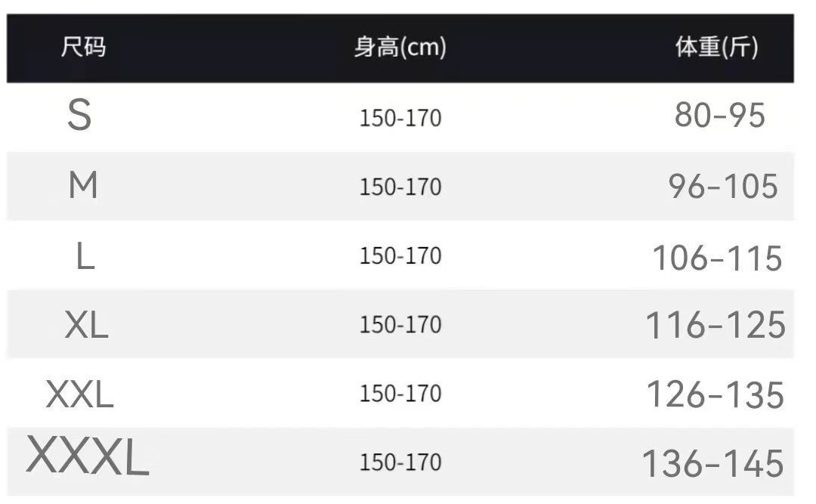Select the L size label
Image resolution: width=816 pixels, height=504 pixels.
coord(85,257)
